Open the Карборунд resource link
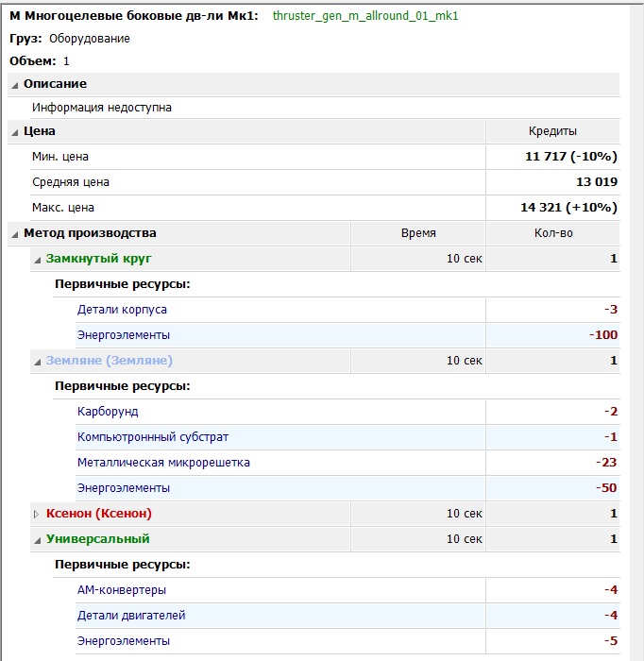Viewport: 644px width, 661px height. tap(108, 412)
